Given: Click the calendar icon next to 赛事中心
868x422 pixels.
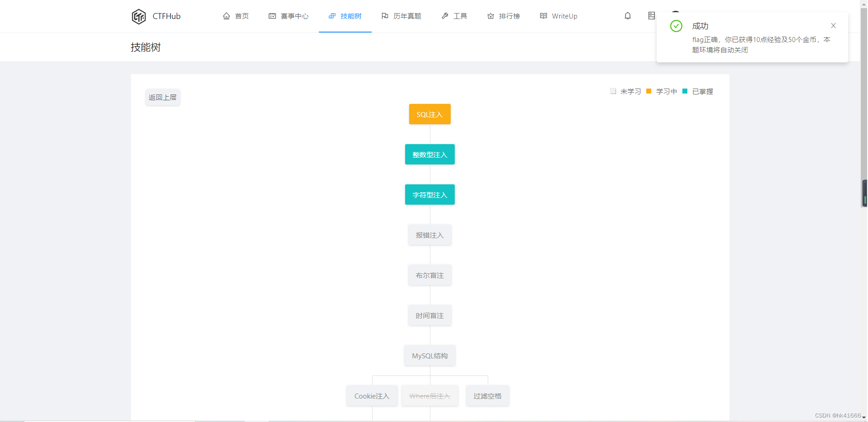Looking at the screenshot, I should pyautogui.click(x=272, y=15).
